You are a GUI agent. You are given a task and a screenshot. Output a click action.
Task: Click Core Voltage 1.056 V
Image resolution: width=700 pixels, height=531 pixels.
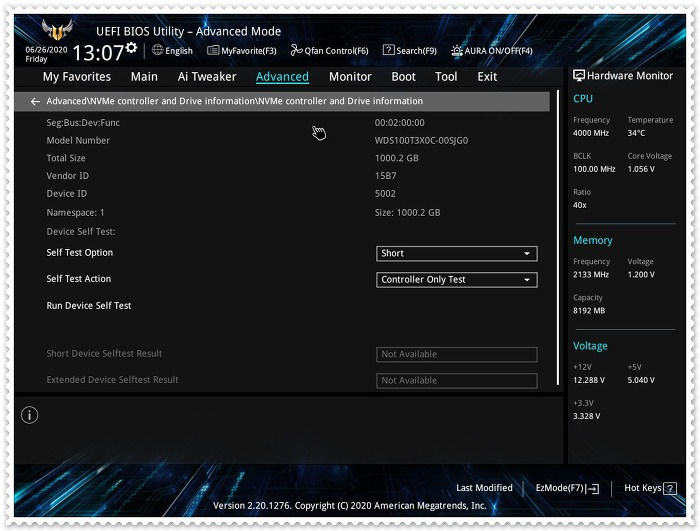pos(641,169)
